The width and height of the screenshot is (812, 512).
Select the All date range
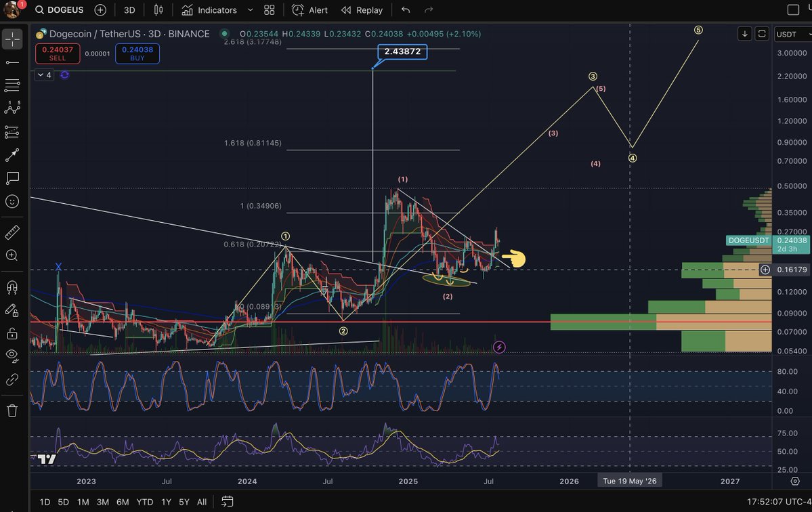[202, 502]
